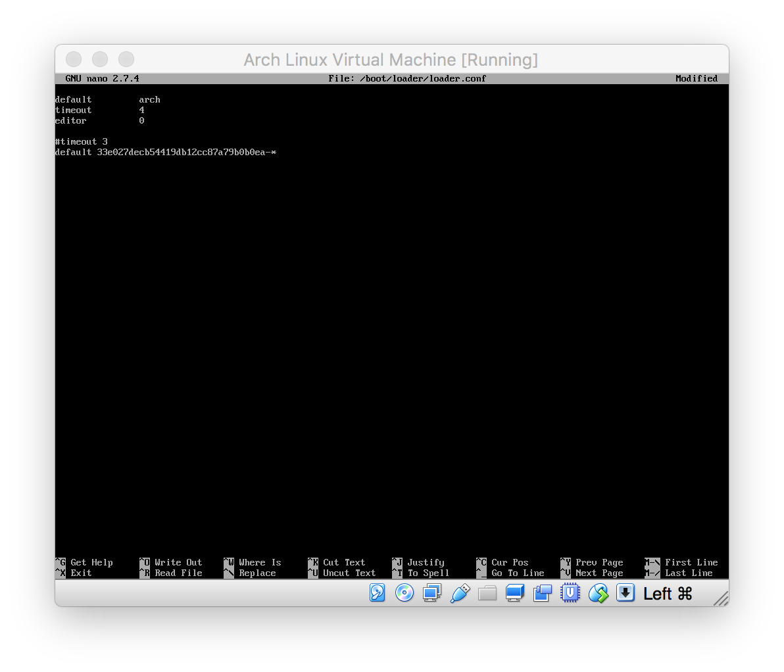Click the ^\ Replace shortcut
This screenshot has height=672, width=784.
[249, 573]
